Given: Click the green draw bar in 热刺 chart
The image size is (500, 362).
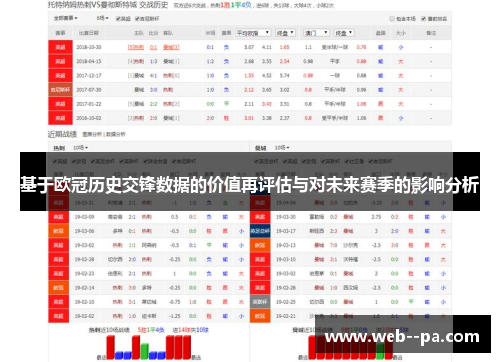Looking at the screenshot, I should click(x=144, y=351).
